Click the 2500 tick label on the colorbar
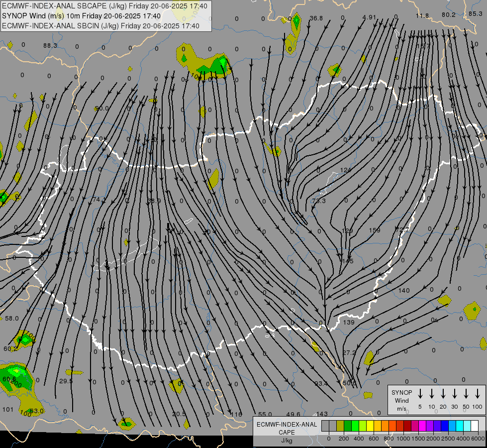This screenshot has height=448, width=487. click(x=448, y=439)
